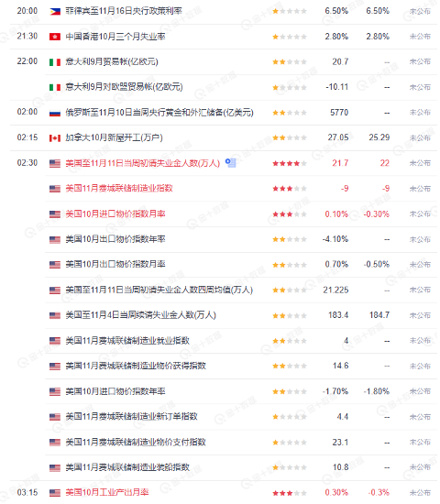
Task: Click the 21:30 time cell
Action: tap(27, 36)
